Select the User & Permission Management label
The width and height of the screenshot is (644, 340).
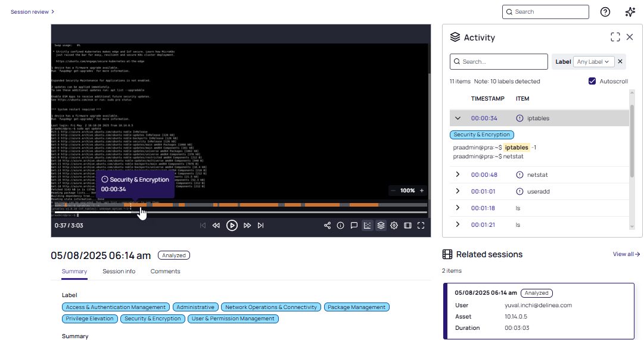pyautogui.click(x=233, y=319)
